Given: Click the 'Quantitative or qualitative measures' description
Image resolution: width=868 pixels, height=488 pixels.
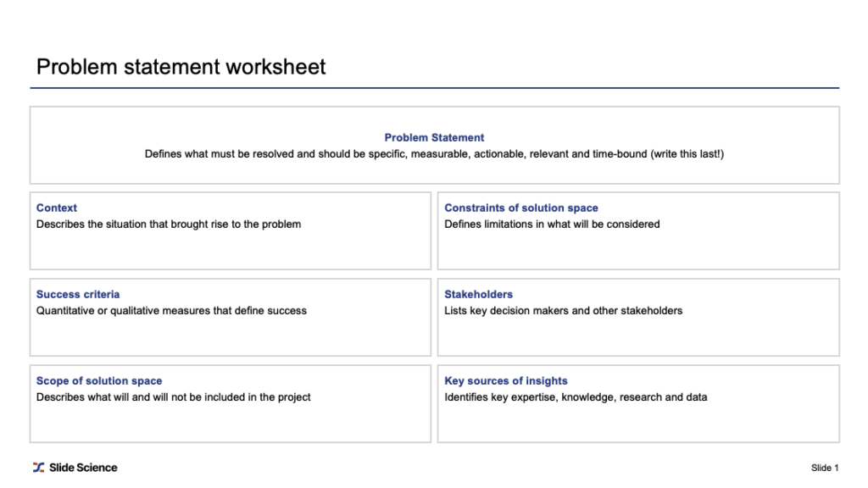Looking at the screenshot, I should (171, 310).
